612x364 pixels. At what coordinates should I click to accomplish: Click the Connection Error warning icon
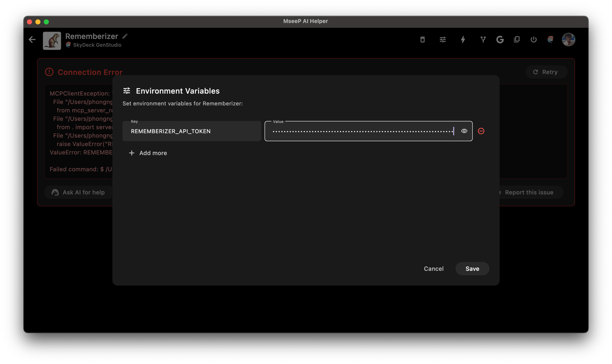[49, 72]
